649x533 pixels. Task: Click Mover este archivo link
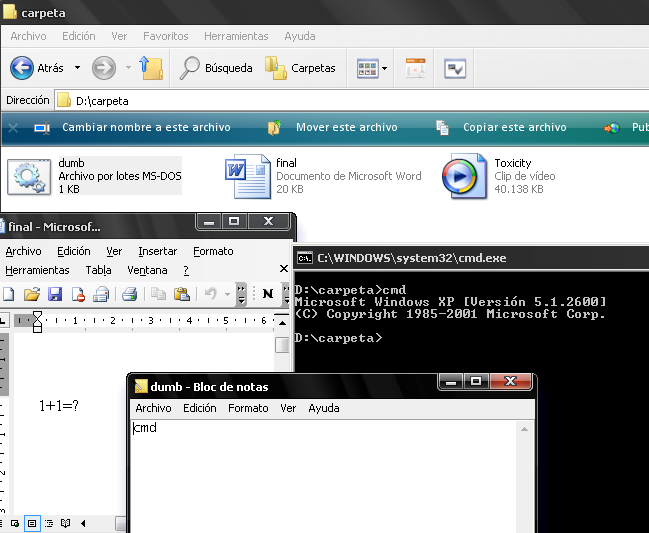[x=346, y=127]
